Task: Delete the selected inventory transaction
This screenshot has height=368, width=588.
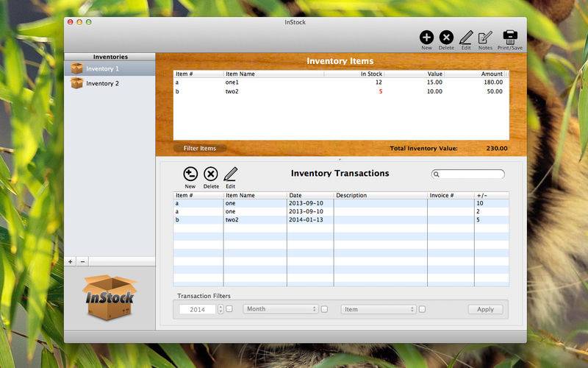Action: [x=211, y=174]
